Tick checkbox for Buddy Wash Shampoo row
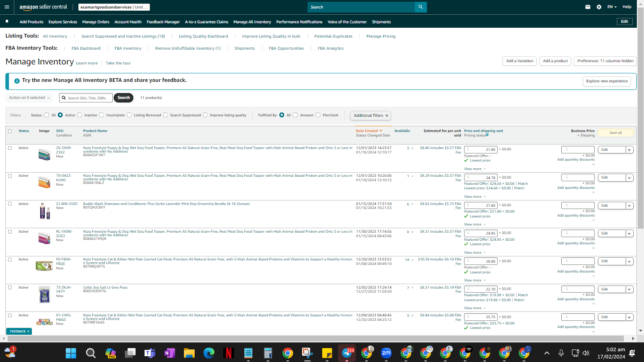This screenshot has height=362, width=644. (10, 204)
